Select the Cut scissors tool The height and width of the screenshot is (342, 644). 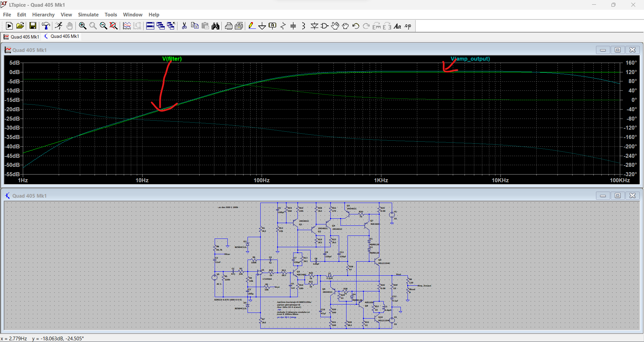[184, 26]
